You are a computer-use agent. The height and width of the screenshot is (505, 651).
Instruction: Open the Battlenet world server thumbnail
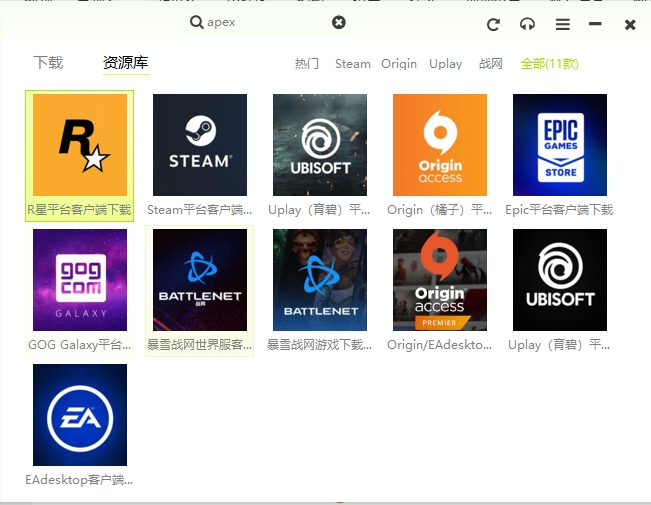200,280
